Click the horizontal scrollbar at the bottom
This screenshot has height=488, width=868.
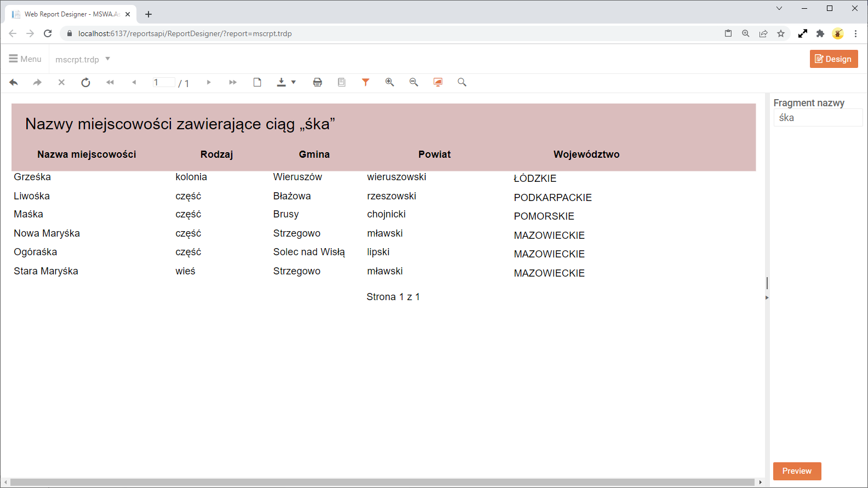(x=382, y=482)
